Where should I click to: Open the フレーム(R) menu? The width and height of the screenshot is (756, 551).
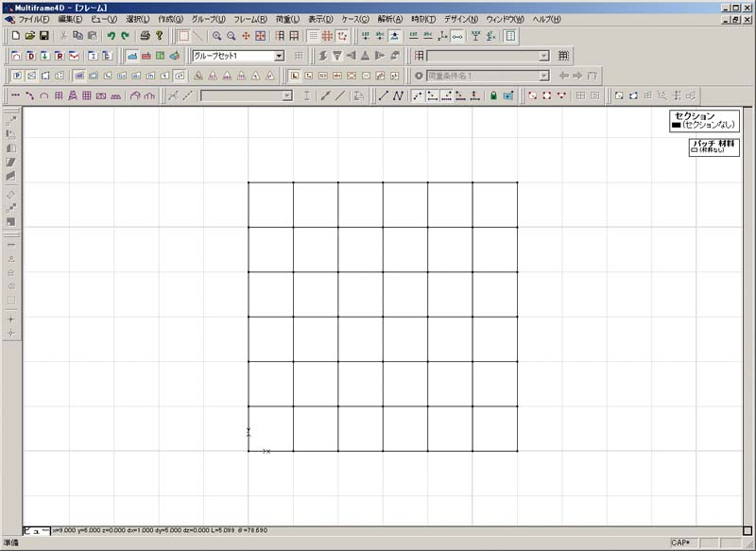click(250, 19)
